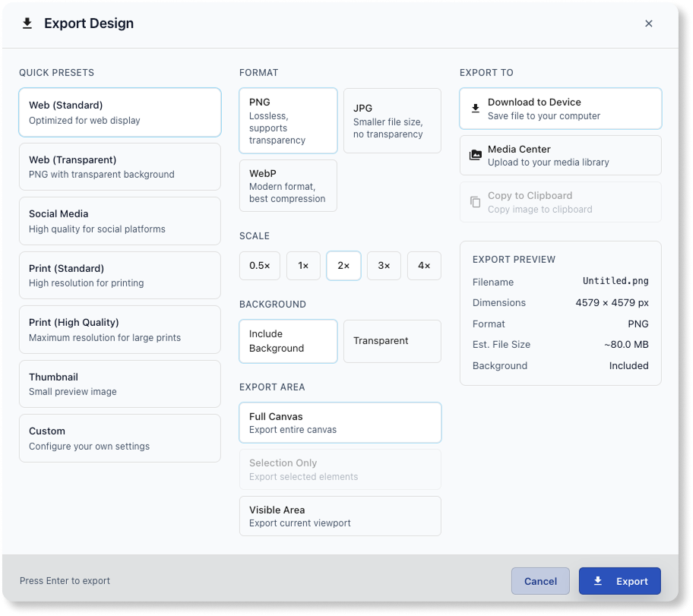
Task: Select the JPG format option
Action: point(392,120)
